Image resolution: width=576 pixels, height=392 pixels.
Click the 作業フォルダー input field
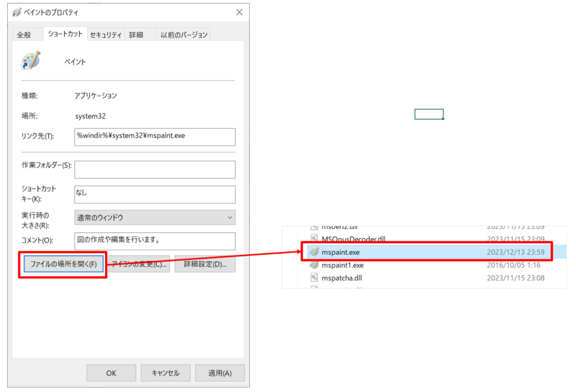click(155, 169)
